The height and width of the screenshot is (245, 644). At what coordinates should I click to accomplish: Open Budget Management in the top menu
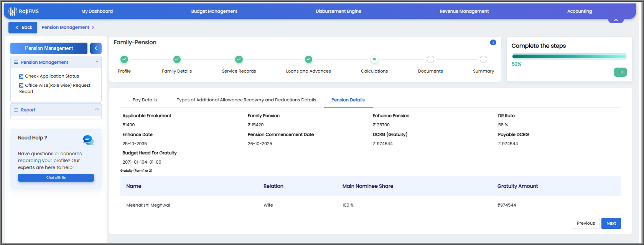tap(214, 11)
